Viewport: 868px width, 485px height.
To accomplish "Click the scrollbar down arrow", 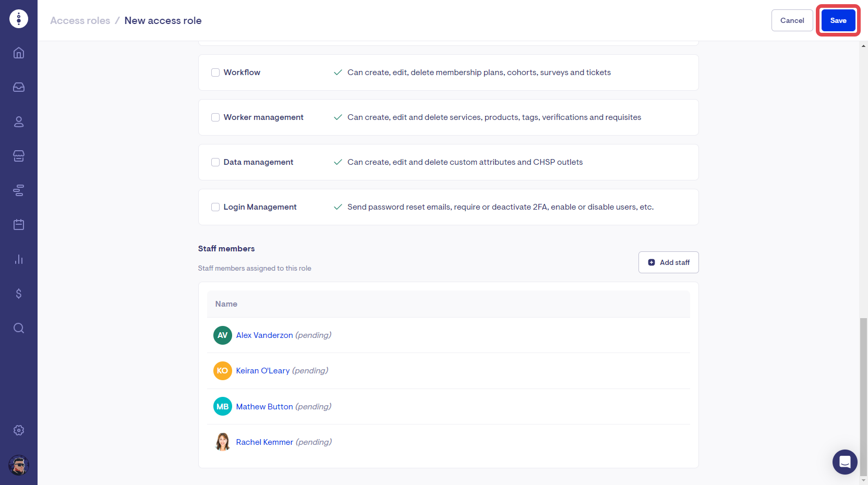I will [864, 480].
